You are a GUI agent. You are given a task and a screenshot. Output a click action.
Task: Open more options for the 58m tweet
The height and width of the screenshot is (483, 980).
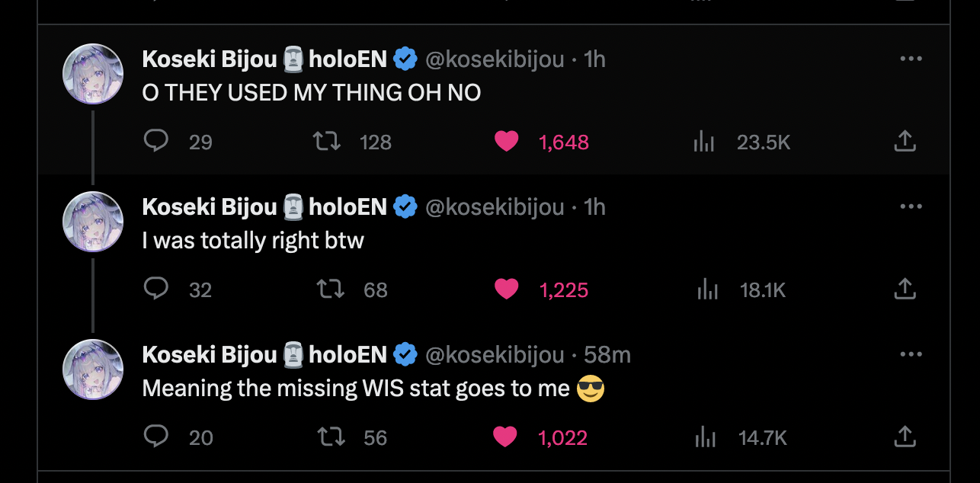click(911, 354)
